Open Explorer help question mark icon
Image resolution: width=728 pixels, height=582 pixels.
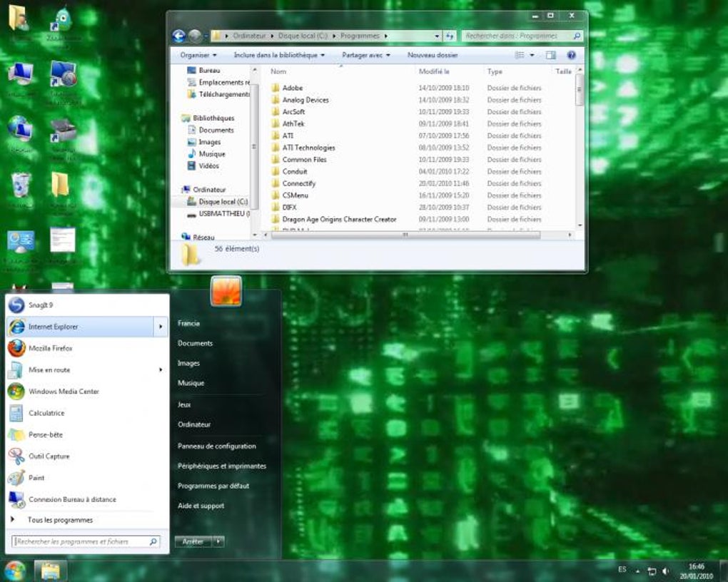click(x=572, y=55)
